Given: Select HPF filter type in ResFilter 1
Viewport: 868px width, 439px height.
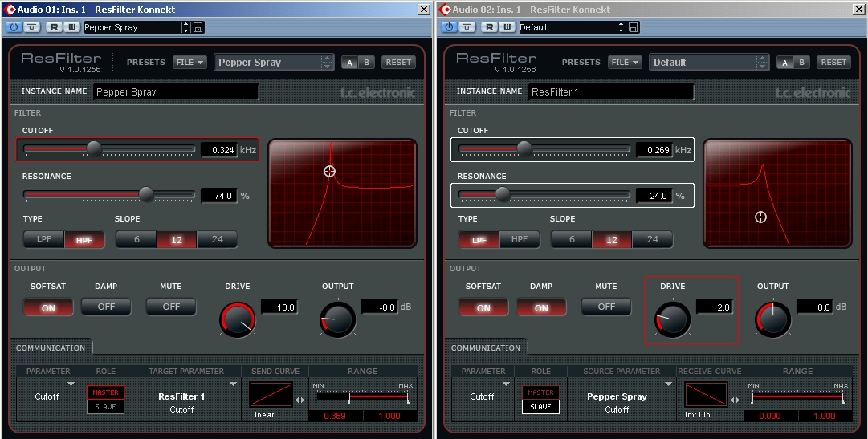Looking at the screenshot, I should tap(520, 240).
